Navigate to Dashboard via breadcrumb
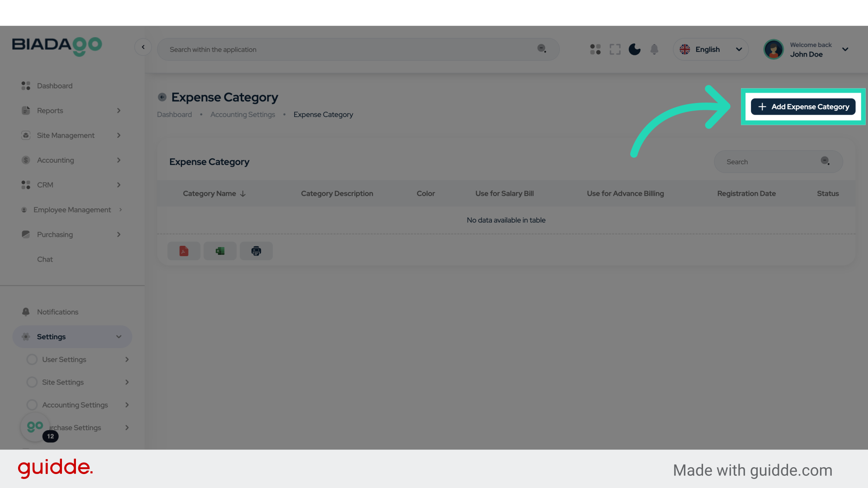 coord(174,114)
